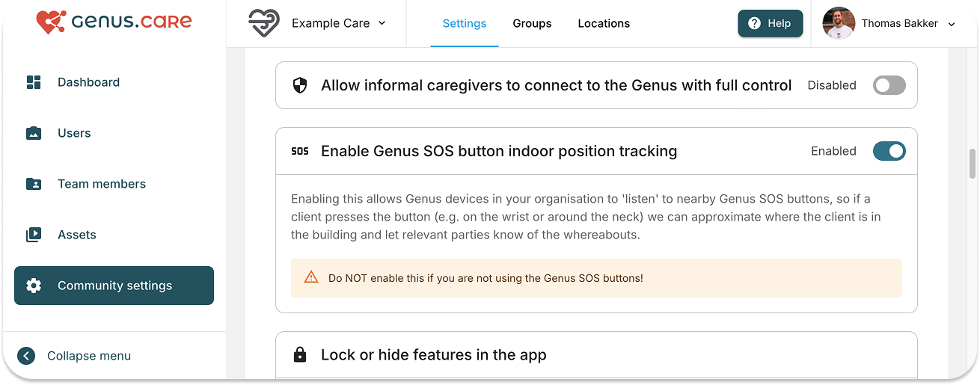Click the SOS icon in position tracking

coord(300,151)
